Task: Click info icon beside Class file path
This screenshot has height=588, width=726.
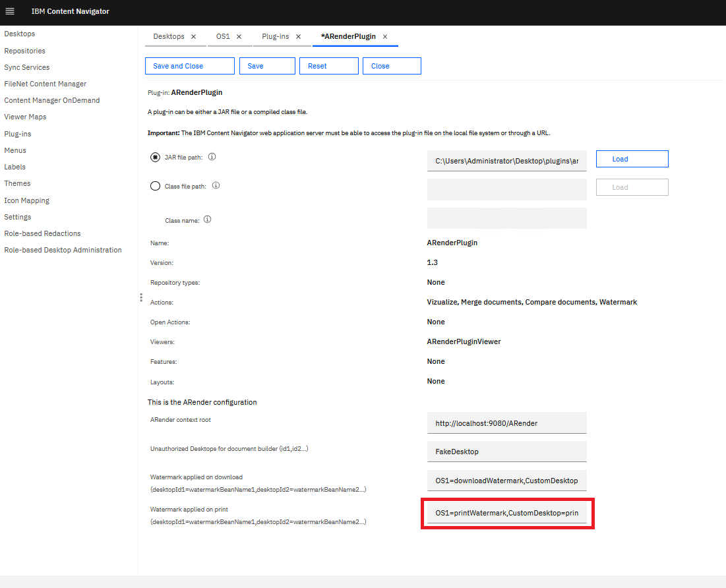Action: [216, 186]
